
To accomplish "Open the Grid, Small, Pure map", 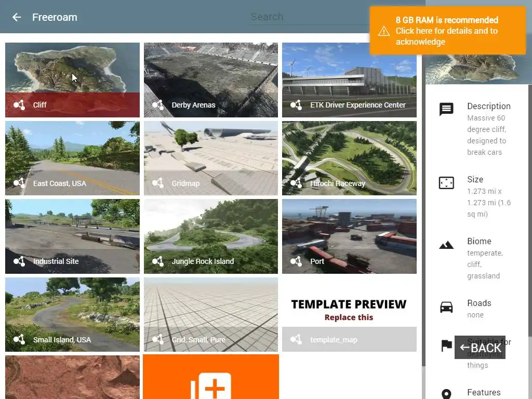I will [211, 314].
